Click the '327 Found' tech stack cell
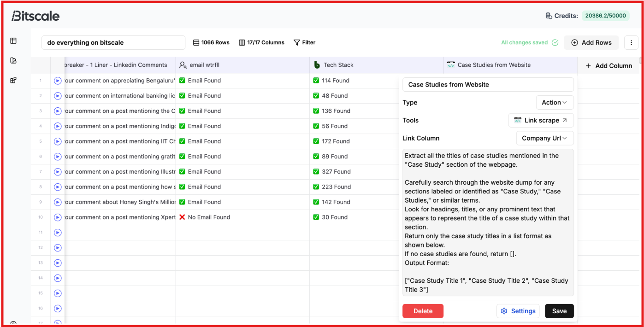 (354, 172)
